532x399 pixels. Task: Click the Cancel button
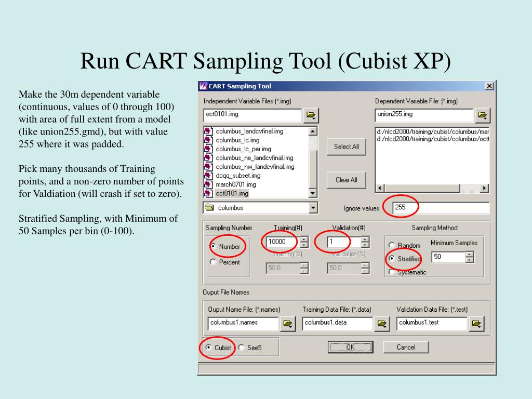pos(406,347)
